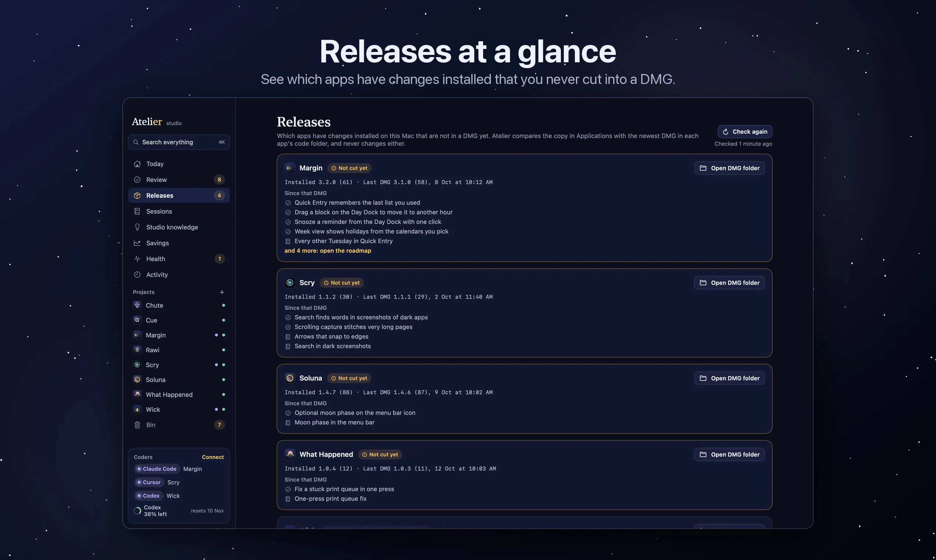936x560 pixels.
Task: Click the Connect link in Coders
Action: pos(213,457)
